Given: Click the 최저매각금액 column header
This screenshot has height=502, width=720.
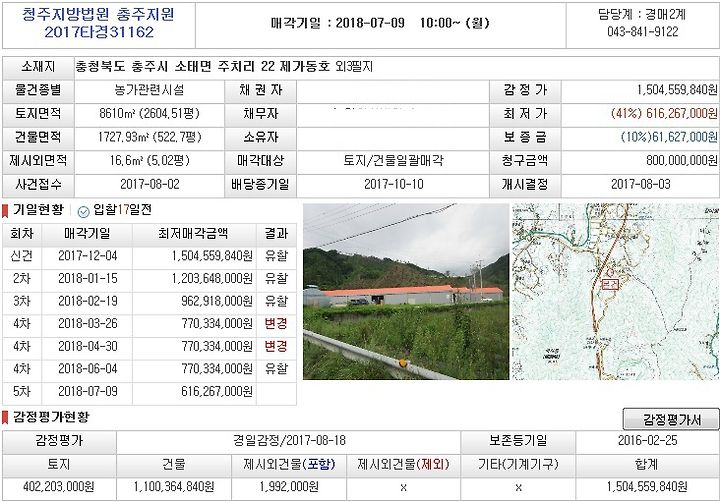Looking at the screenshot, I should point(194,234).
